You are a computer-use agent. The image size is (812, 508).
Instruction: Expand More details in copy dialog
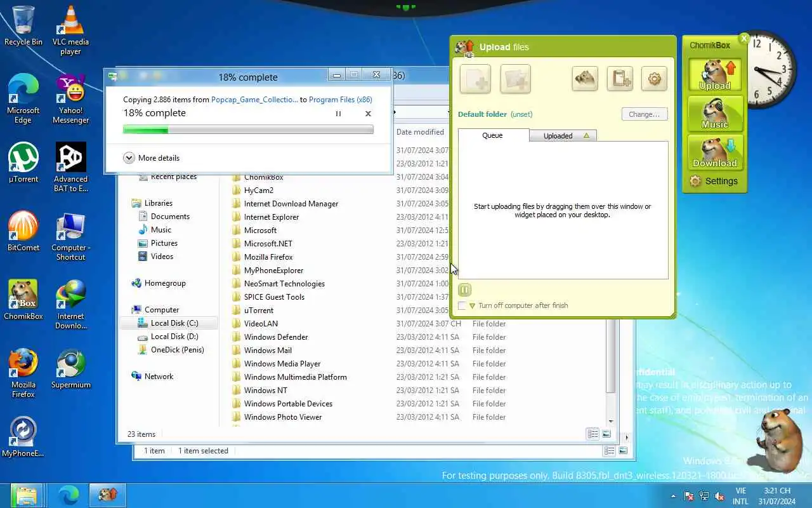click(152, 158)
